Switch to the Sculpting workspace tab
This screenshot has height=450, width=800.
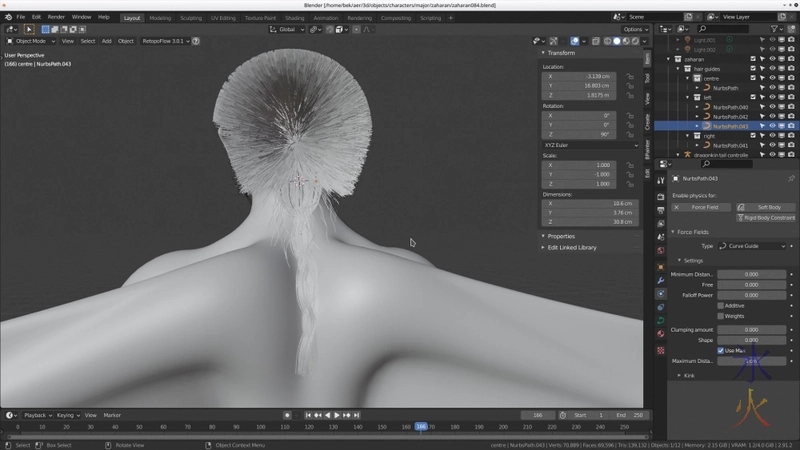coord(193,17)
